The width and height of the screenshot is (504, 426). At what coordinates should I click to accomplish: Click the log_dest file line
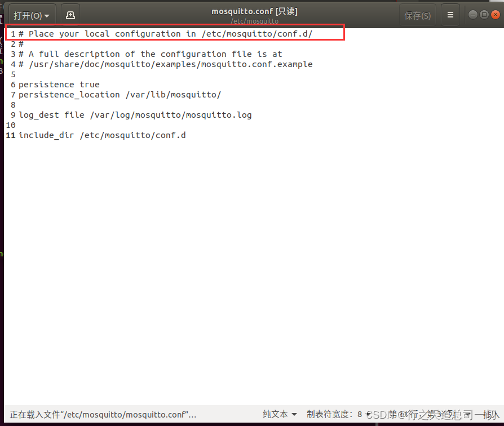tap(135, 115)
